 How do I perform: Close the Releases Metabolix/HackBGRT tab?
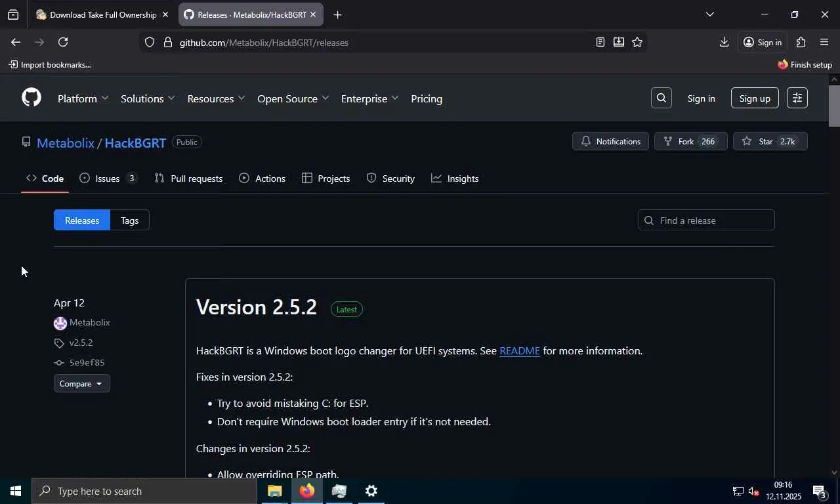pyautogui.click(x=313, y=14)
